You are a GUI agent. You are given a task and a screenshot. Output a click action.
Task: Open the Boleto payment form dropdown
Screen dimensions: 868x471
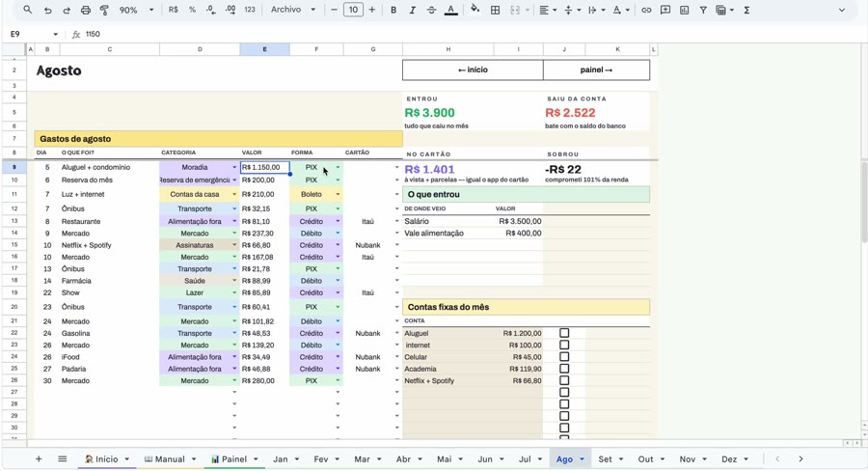(x=338, y=195)
